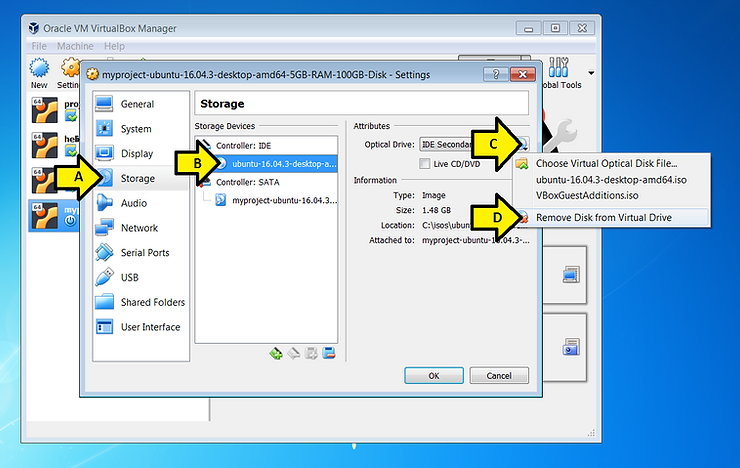Select the third VM in Manager list
The height and width of the screenshot is (468, 740).
point(54,180)
